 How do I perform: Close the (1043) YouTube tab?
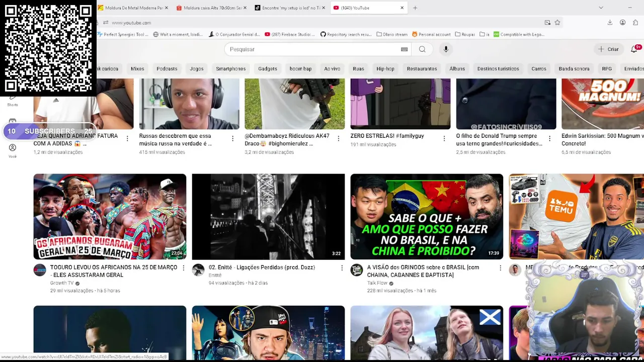pyautogui.click(x=402, y=8)
